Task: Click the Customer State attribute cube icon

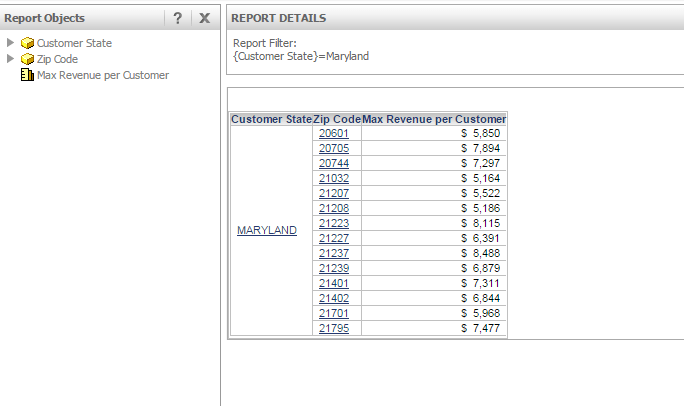Action: click(27, 43)
